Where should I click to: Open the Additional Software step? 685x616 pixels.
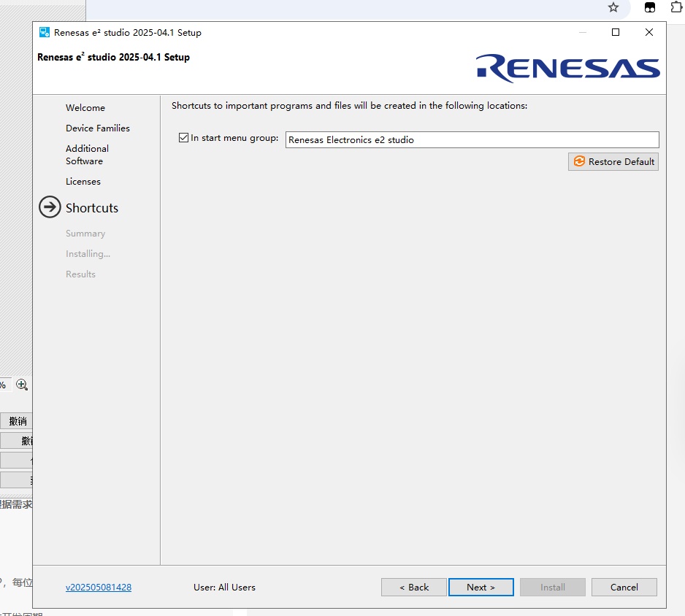click(x=88, y=155)
